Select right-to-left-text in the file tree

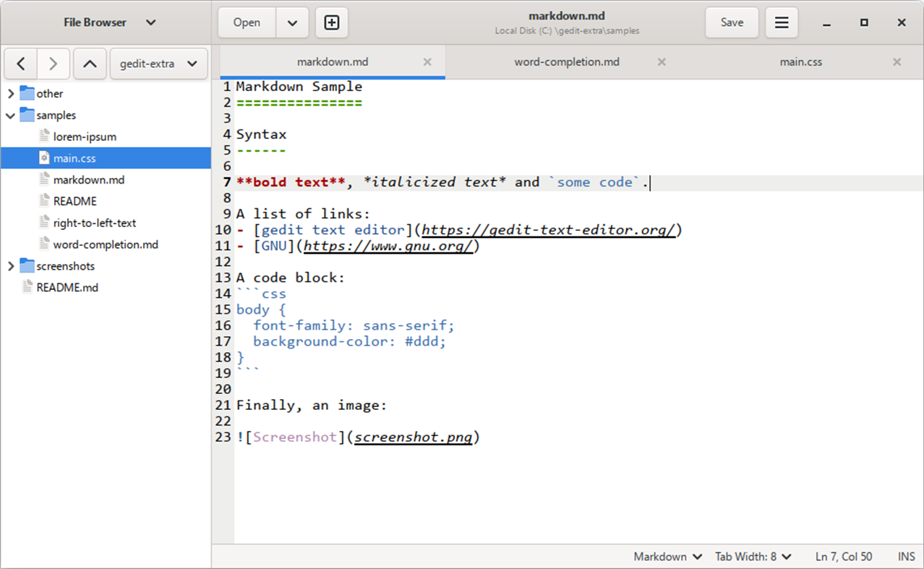tap(95, 223)
